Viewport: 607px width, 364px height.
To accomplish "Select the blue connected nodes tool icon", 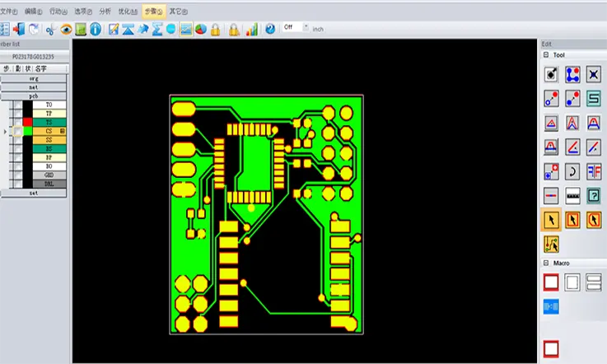I will pos(572,74).
